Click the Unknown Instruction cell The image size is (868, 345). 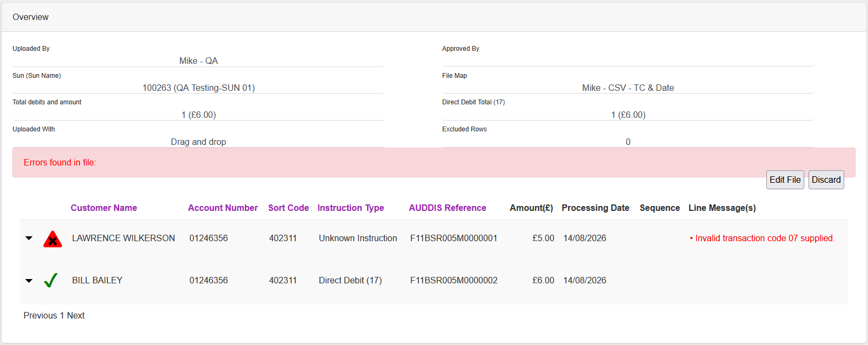[358, 238]
